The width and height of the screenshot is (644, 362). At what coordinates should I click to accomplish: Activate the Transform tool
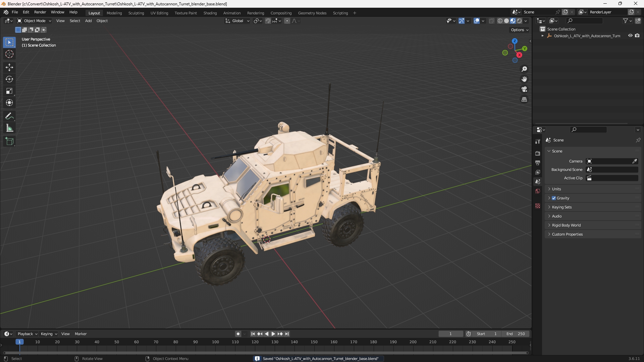click(9, 103)
